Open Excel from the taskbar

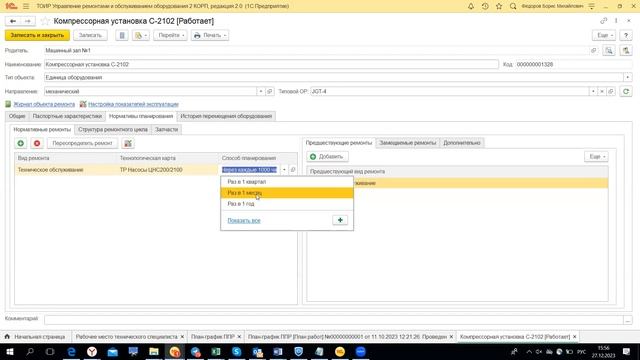click(216, 351)
